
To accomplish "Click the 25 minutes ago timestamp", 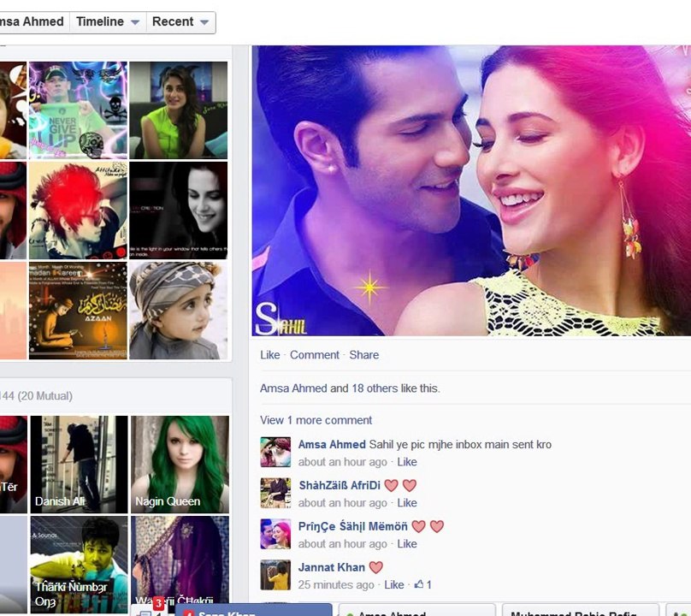I will [336, 585].
